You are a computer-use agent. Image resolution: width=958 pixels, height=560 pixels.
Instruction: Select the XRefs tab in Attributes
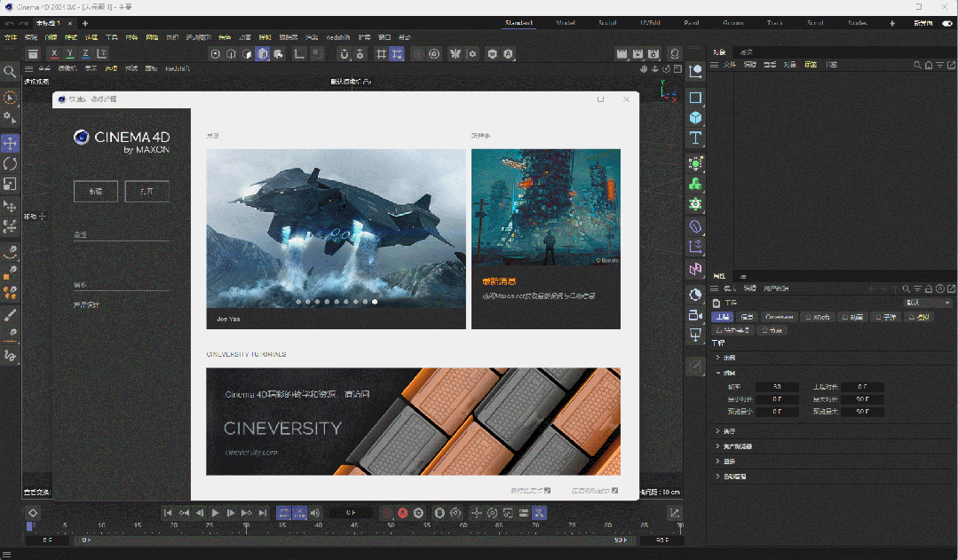(818, 317)
